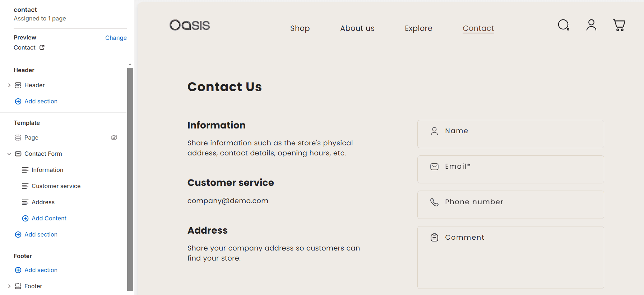Click the Email input field
Image resolution: width=644 pixels, height=295 pixels.
[x=510, y=169]
